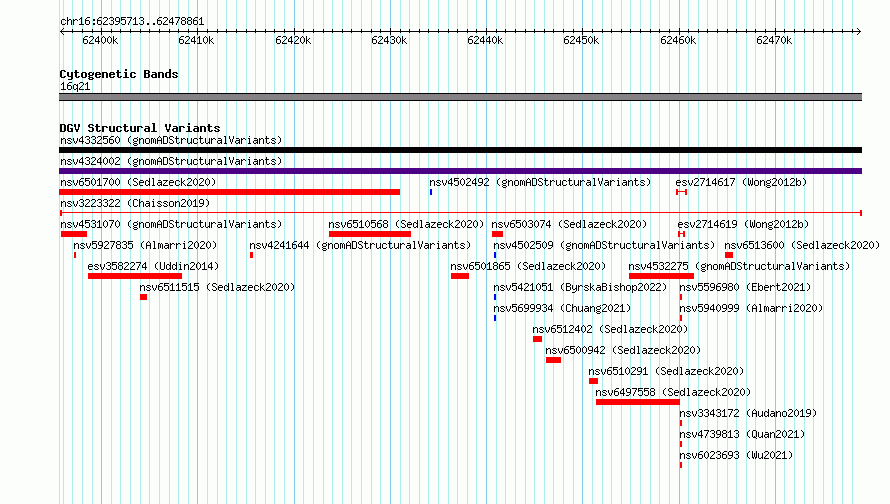Open nsv6510291 Sedlazeck2020 label
Screen dimensions: 890x504
[666, 371]
